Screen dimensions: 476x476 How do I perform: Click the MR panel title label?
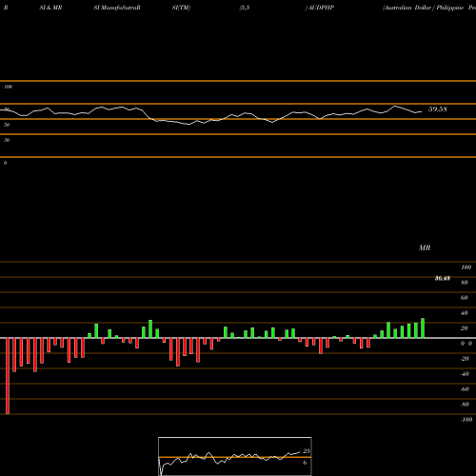[425, 248]
